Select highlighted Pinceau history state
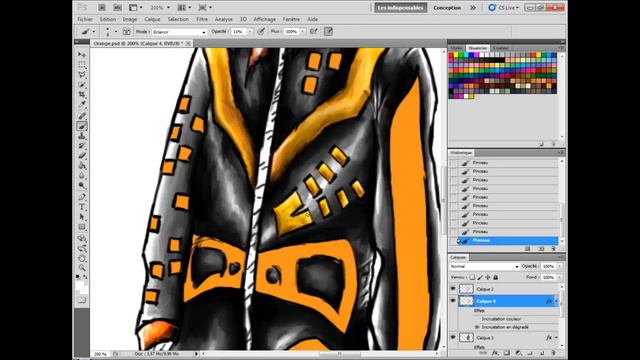Screen dimensions: 640x360 pyautogui.click(x=507, y=240)
